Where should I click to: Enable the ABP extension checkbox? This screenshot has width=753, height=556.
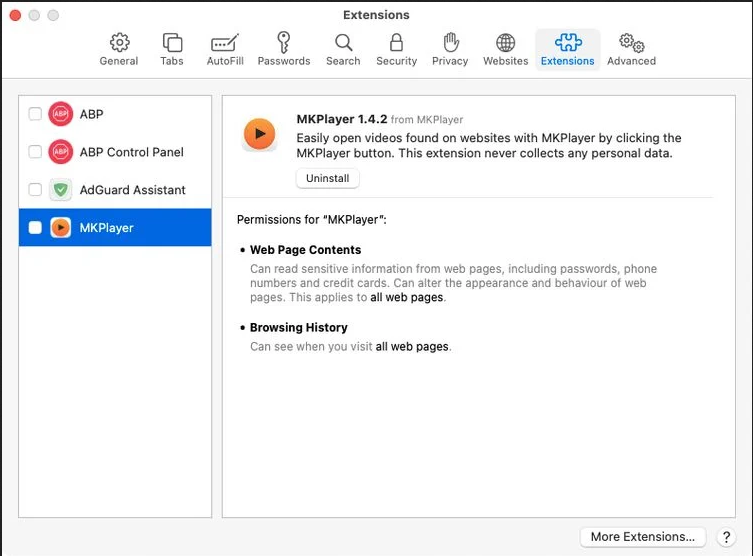(35, 114)
